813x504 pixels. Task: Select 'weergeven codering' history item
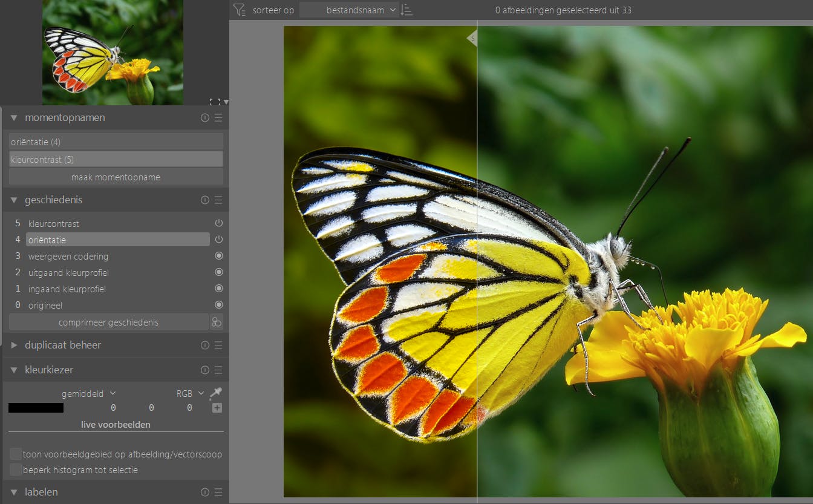pos(68,256)
